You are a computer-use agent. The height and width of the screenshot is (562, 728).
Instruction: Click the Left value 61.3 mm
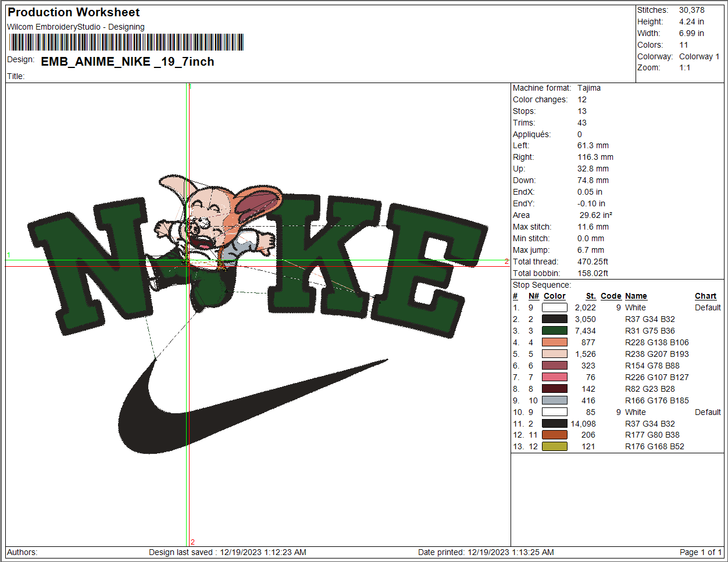point(593,145)
